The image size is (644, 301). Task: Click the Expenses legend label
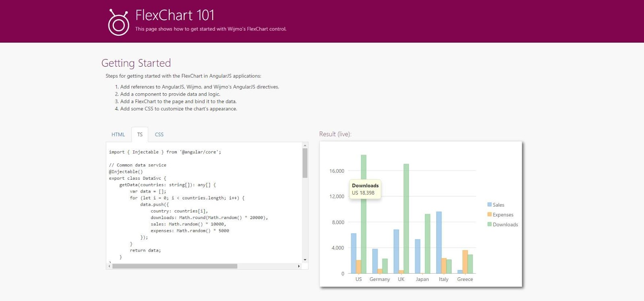pyautogui.click(x=503, y=215)
